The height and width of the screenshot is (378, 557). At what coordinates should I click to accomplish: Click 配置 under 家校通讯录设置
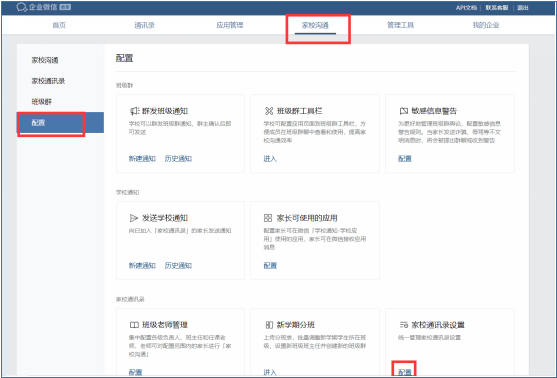tap(405, 372)
